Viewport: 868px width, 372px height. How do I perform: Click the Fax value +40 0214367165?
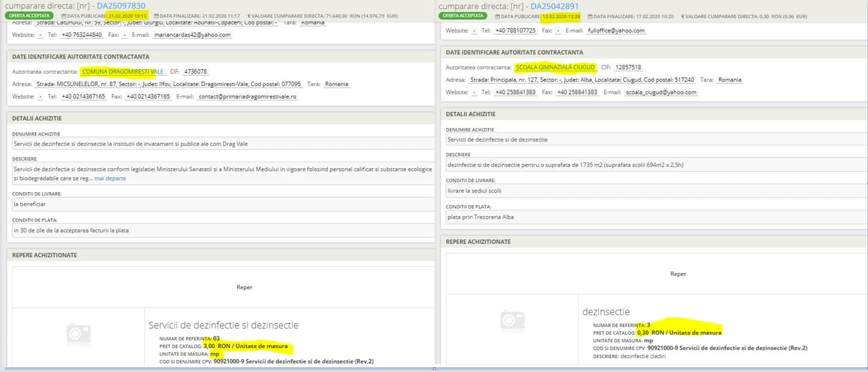pos(148,96)
